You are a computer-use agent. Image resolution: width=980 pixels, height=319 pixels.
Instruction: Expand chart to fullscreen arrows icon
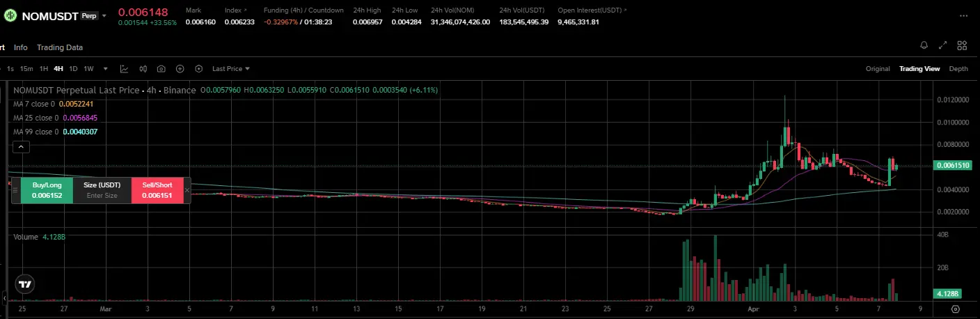click(943, 45)
